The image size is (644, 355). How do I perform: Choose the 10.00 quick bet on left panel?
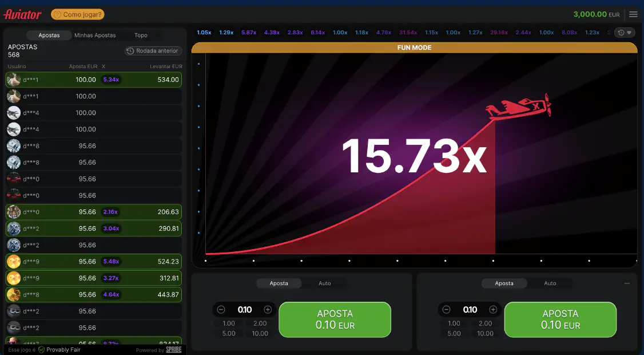(260, 333)
